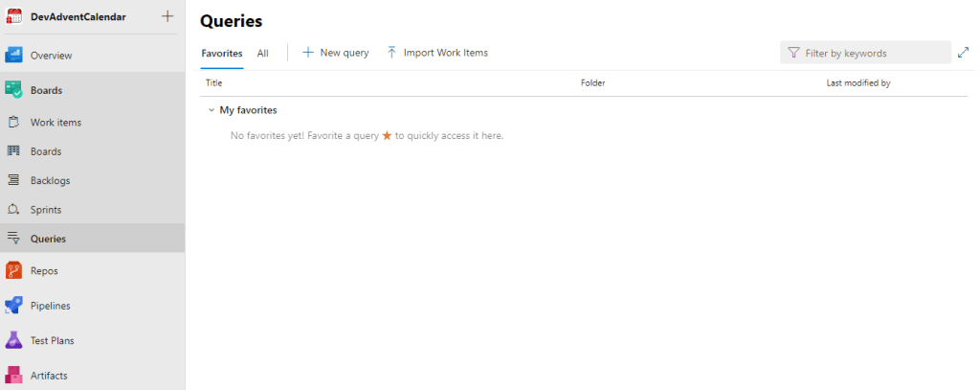Screen dimensions: 980x390
Task: Click the Test Plans flask icon
Action: pyautogui.click(x=14, y=340)
